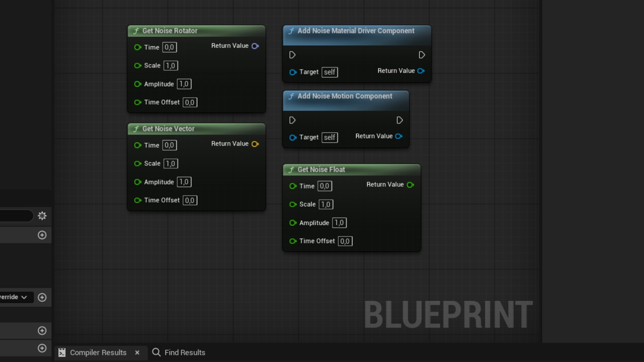644x362 pixels.
Task: Click the Target pin on Add Noise Motion Component
Action: point(293,137)
